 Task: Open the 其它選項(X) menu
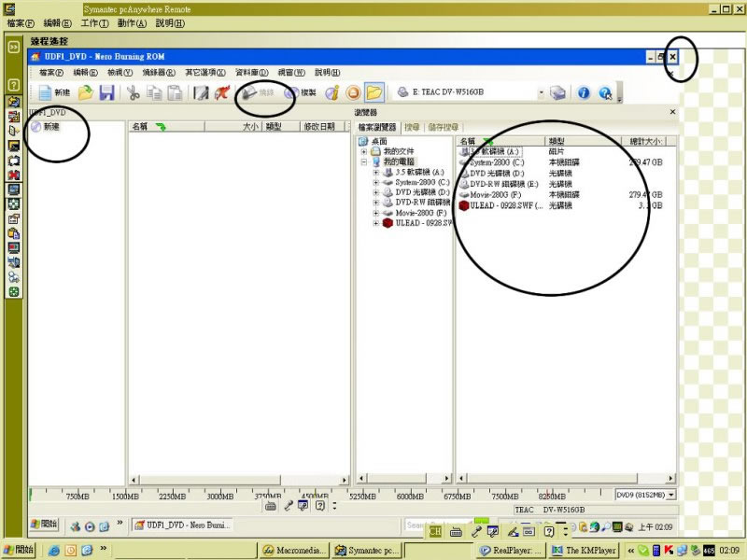(x=205, y=73)
